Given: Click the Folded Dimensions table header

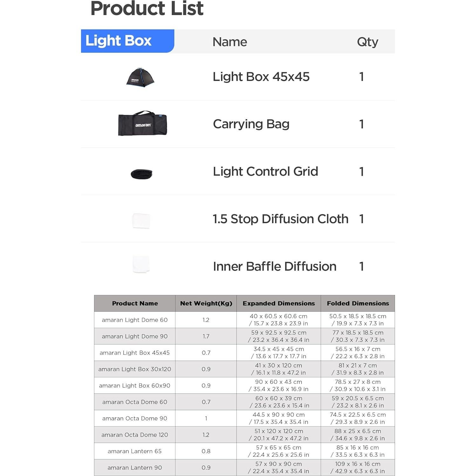Looking at the screenshot, I should coord(358,303).
